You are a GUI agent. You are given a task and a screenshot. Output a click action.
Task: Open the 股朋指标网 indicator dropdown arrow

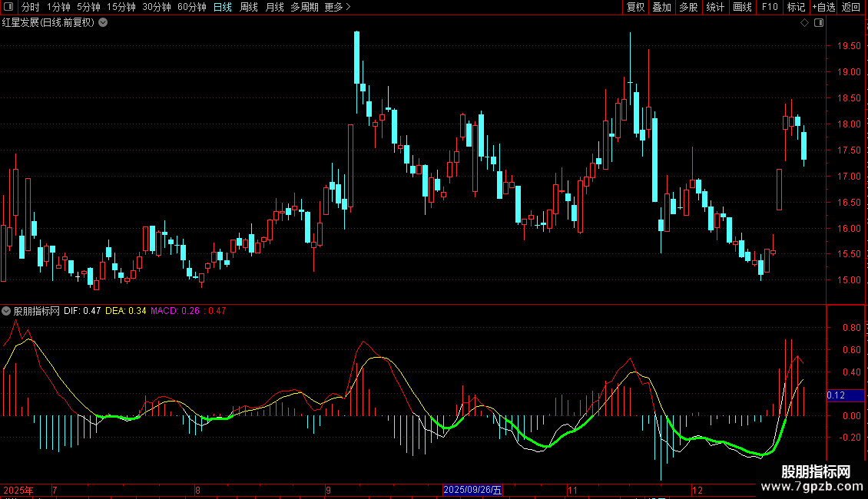point(6,311)
